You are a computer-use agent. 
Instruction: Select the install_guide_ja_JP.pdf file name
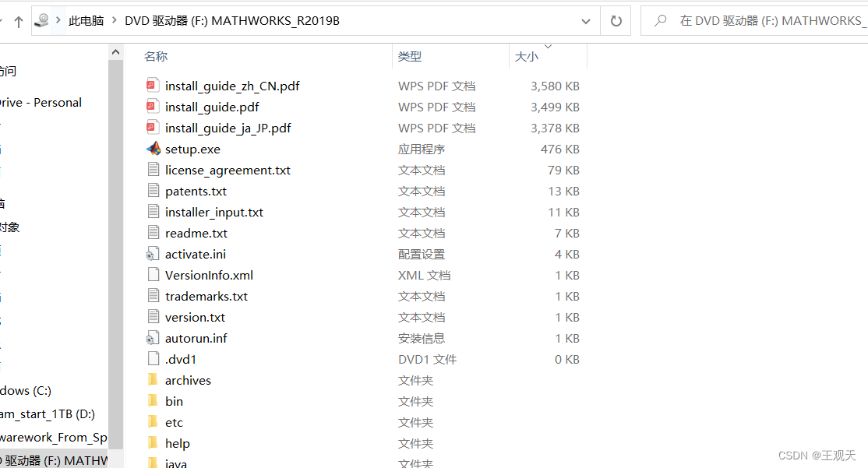coord(228,128)
